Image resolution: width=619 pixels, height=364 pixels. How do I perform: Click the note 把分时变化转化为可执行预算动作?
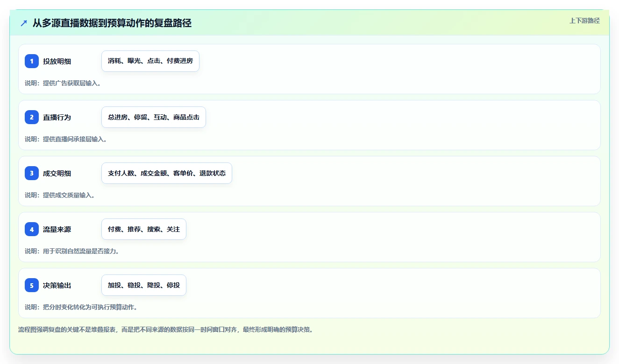pos(90,307)
